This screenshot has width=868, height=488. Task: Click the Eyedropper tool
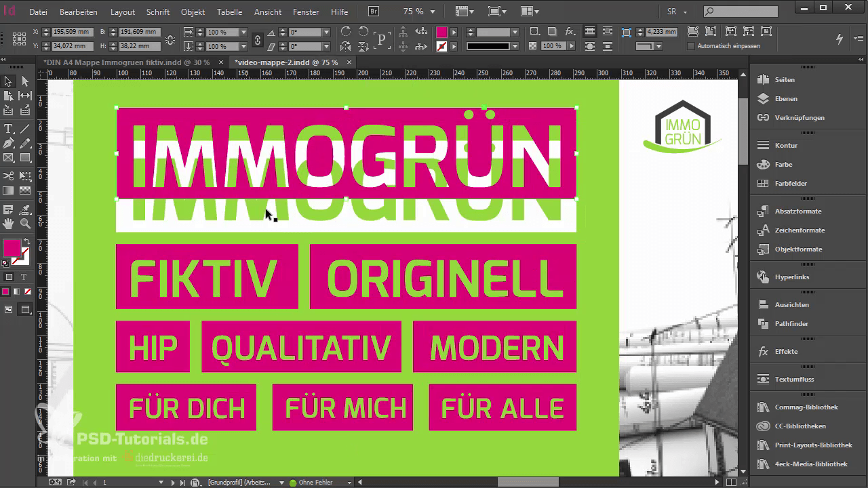point(25,209)
